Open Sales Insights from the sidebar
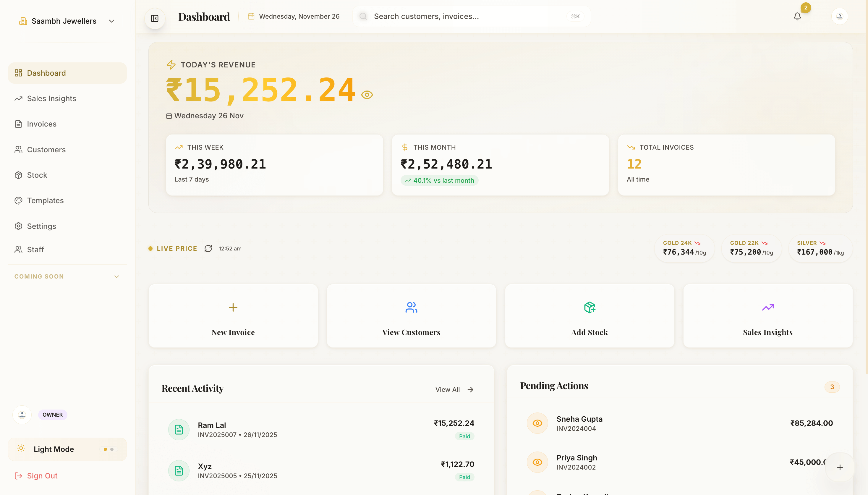 click(x=51, y=98)
